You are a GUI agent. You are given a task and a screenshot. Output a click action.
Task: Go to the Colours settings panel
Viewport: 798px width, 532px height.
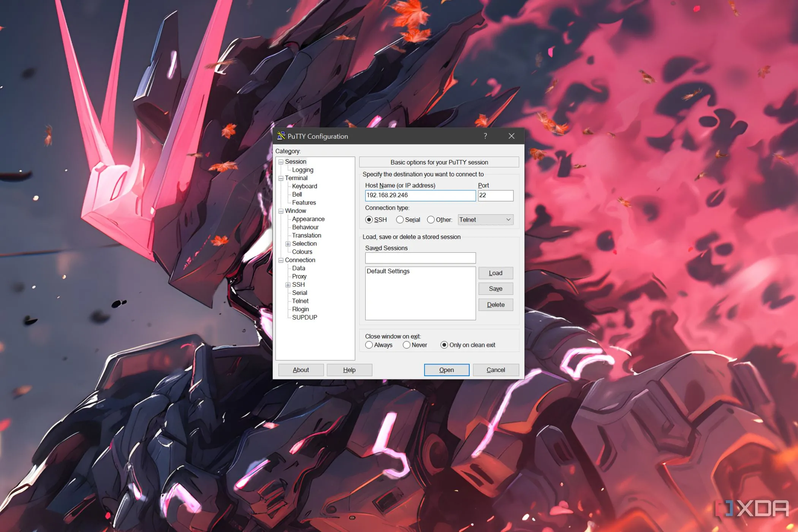coord(302,252)
